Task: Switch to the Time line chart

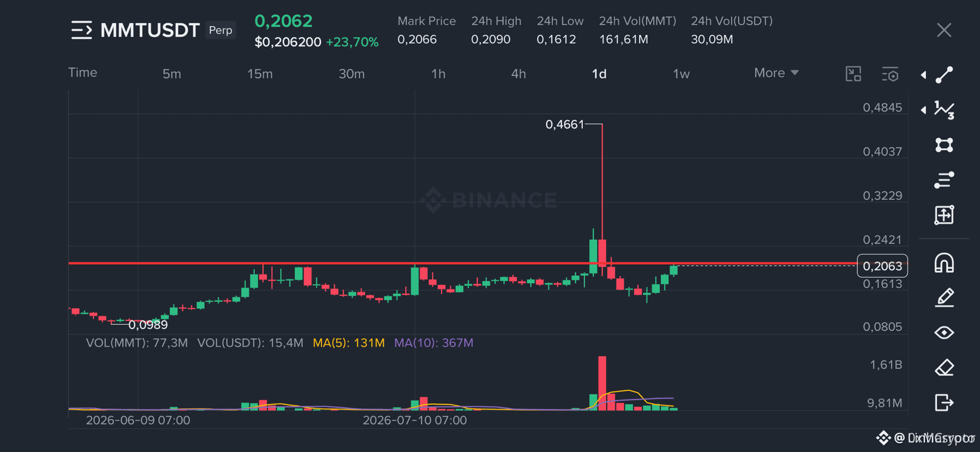Action: [83, 73]
